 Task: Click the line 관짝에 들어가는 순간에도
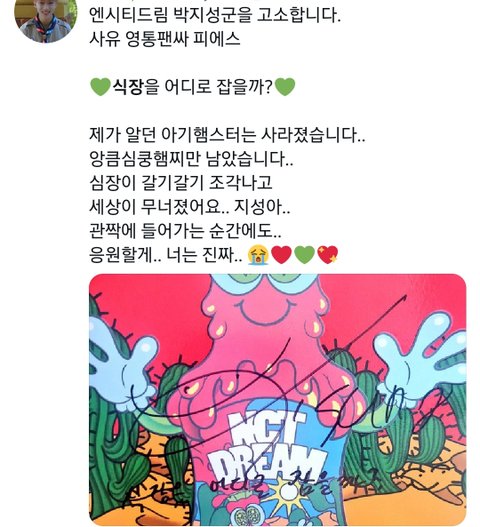(x=185, y=231)
